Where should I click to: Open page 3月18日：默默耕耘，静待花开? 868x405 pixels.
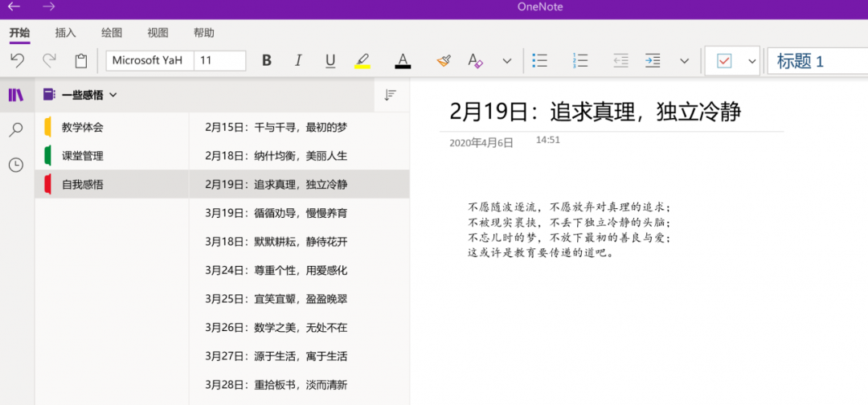click(300, 242)
